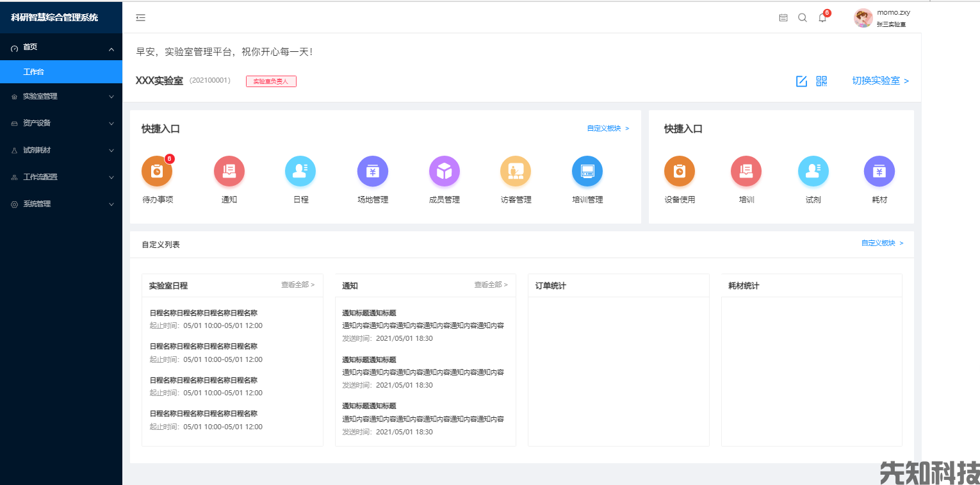Open the 通知 shortcut icon
The height and width of the screenshot is (485, 980).
229,171
